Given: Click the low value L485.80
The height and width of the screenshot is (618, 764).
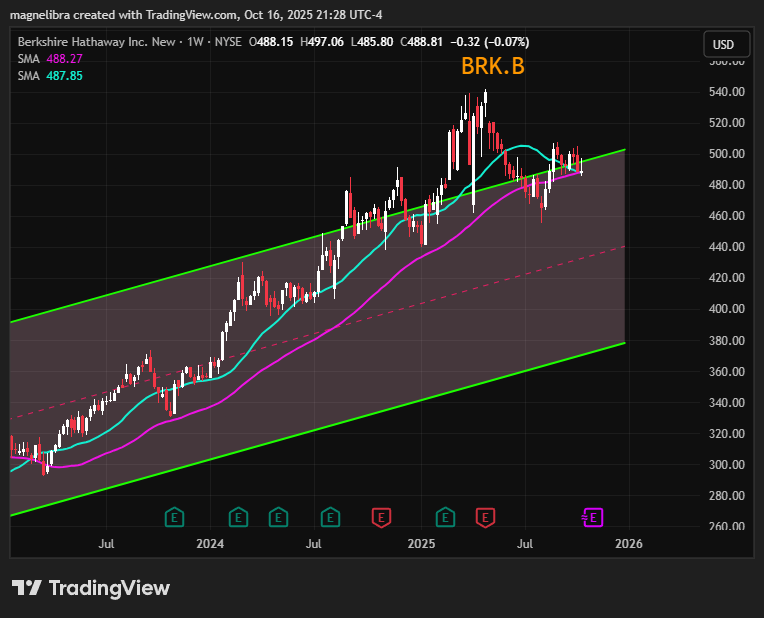Looking at the screenshot, I should (372, 42).
